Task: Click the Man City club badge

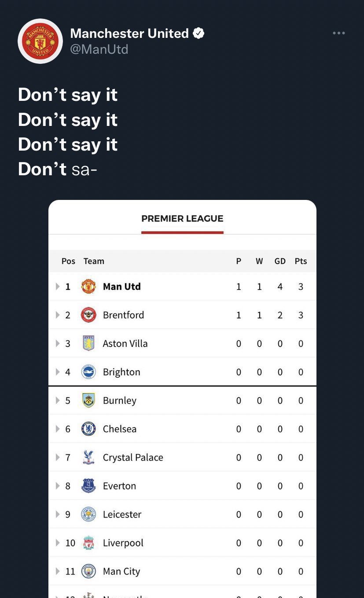Action: [88, 572]
